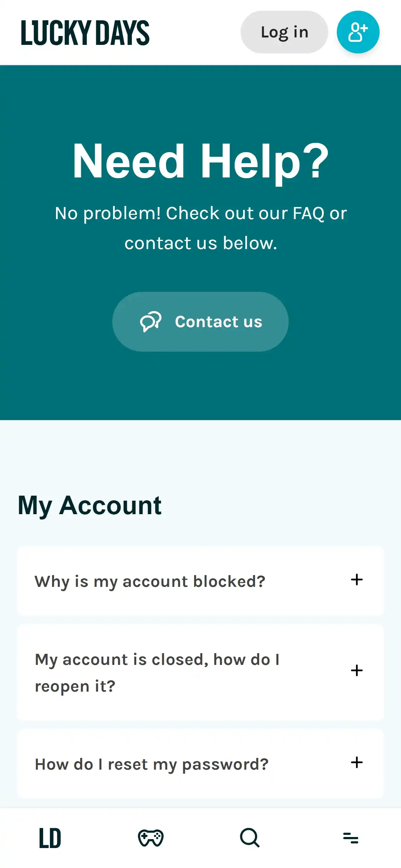Click the "Need Help?" heading
This screenshot has width=401, height=868.
pyautogui.click(x=200, y=161)
